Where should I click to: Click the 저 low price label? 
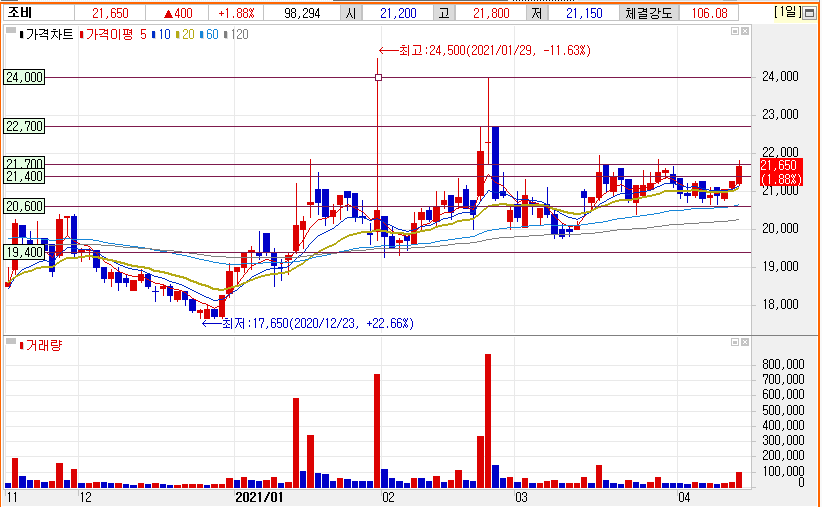point(537,13)
